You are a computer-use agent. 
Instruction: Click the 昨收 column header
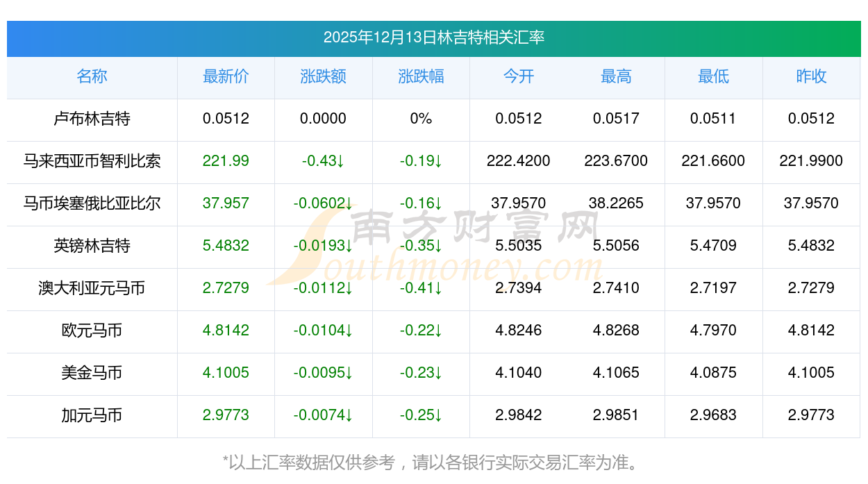(x=811, y=77)
